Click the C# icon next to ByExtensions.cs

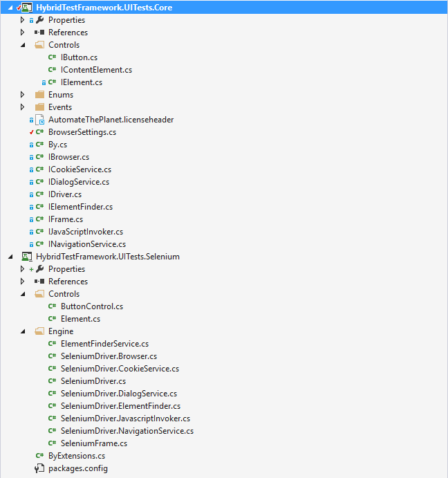point(39,455)
